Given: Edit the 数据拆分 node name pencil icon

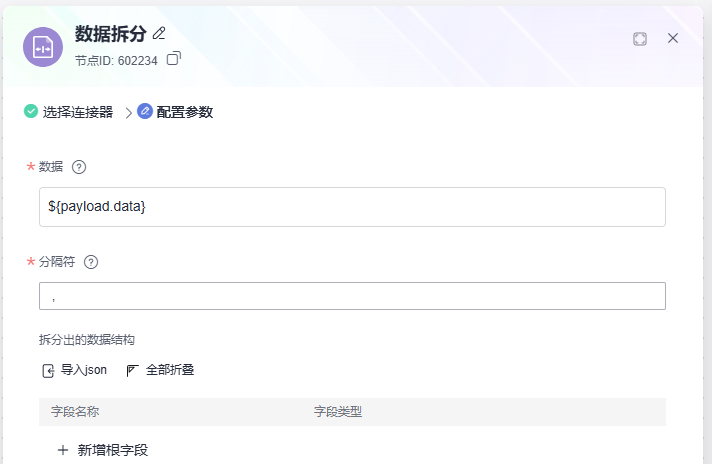Looking at the screenshot, I should (159, 33).
